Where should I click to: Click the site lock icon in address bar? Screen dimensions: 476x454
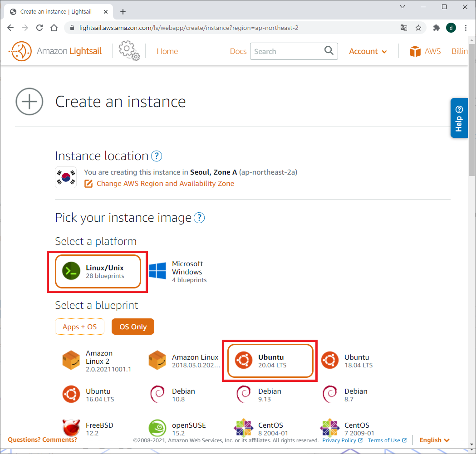pyautogui.click(x=72, y=28)
